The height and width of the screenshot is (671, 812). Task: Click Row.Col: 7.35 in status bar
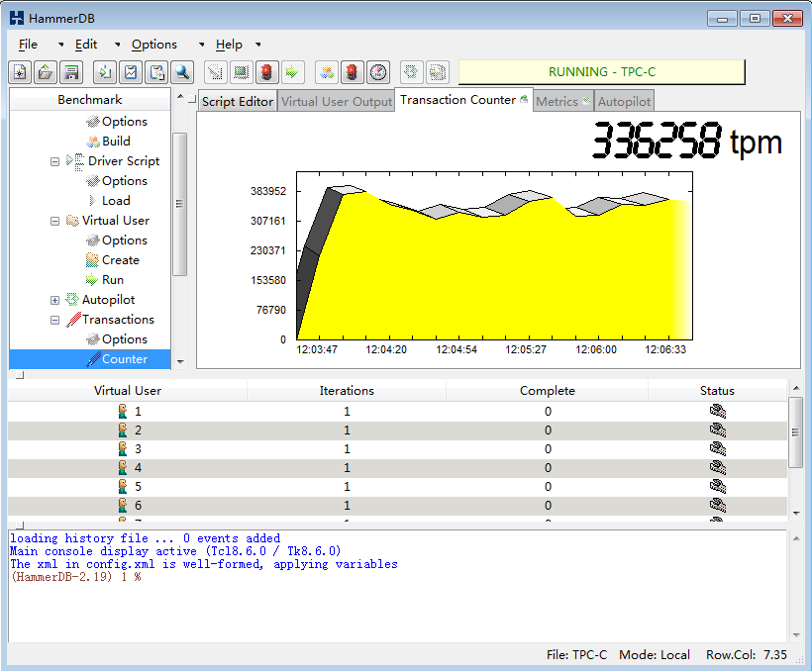click(x=747, y=655)
